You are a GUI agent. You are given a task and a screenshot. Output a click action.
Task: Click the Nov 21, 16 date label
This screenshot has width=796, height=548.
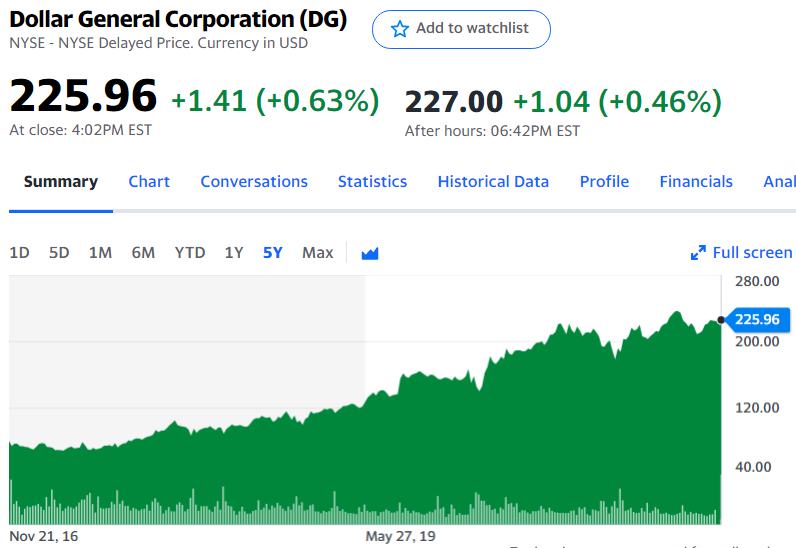click(x=44, y=536)
